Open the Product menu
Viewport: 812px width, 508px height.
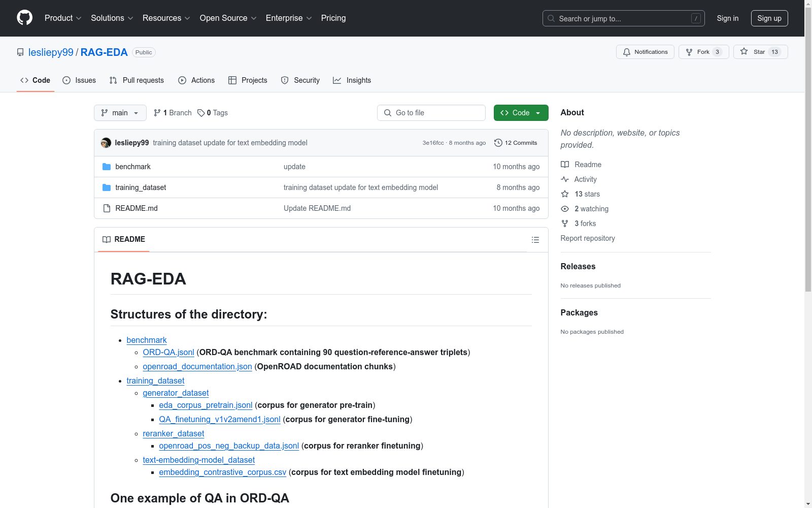coord(63,18)
